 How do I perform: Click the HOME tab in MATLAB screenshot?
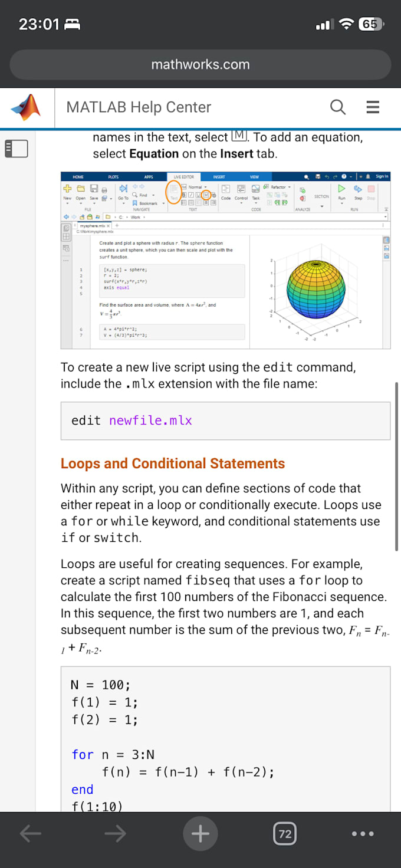coord(78,176)
